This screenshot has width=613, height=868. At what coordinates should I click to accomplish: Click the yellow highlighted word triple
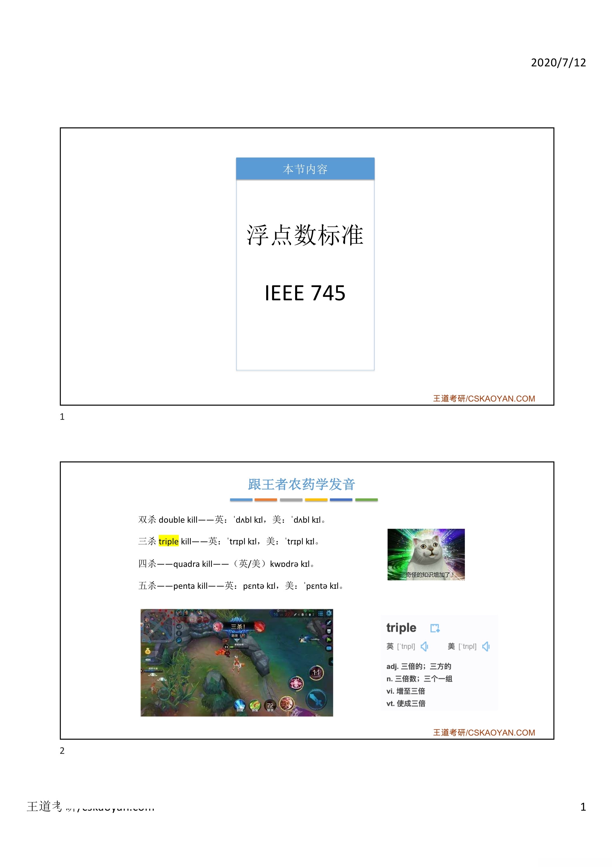[169, 541]
